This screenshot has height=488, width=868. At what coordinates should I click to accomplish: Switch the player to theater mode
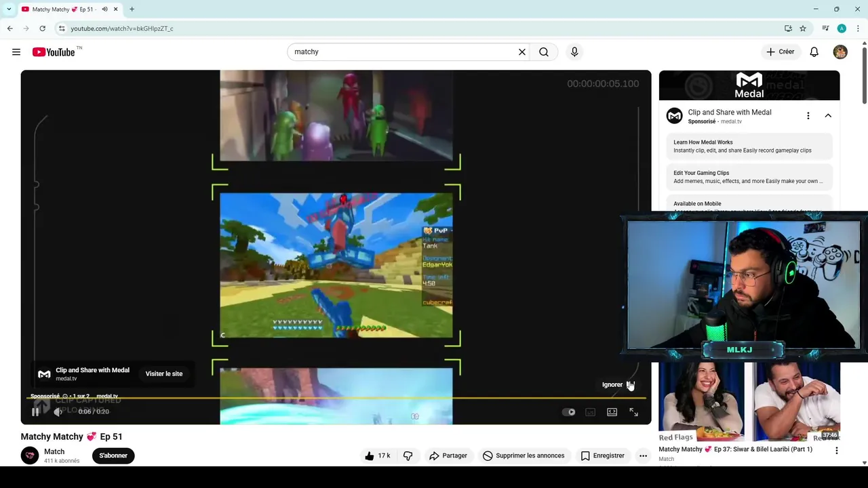coord(612,412)
